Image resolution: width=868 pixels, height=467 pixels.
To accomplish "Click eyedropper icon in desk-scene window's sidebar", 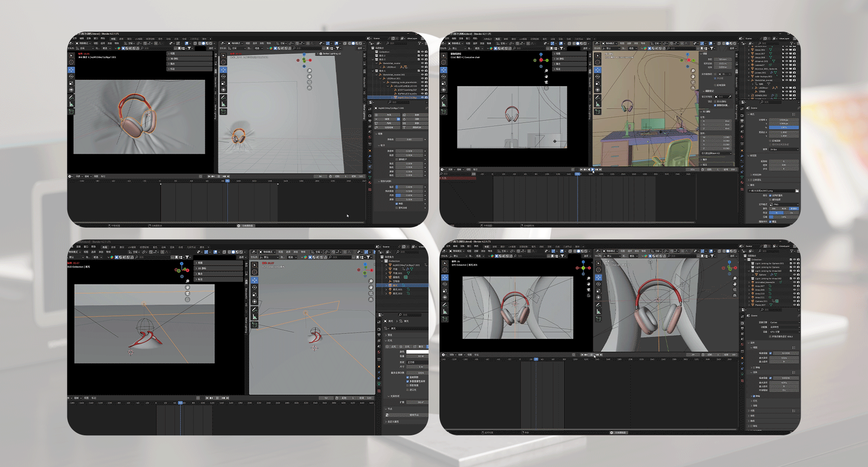I will coord(730,96).
